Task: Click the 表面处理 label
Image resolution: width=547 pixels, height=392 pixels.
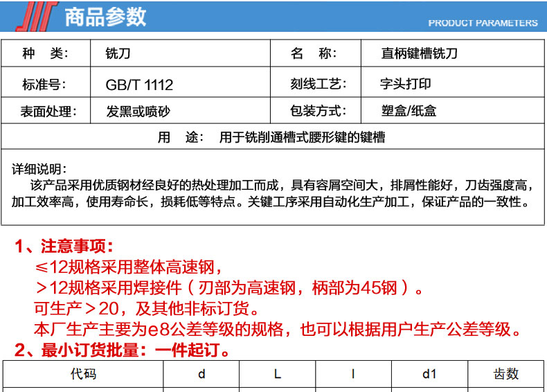Action: [48, 112]
